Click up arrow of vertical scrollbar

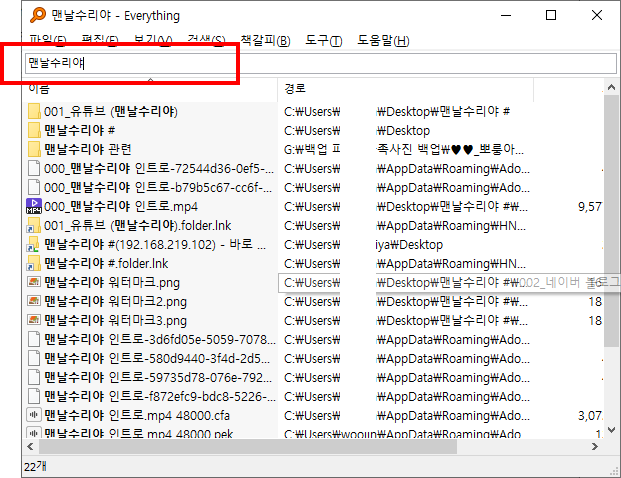(611, 87)
